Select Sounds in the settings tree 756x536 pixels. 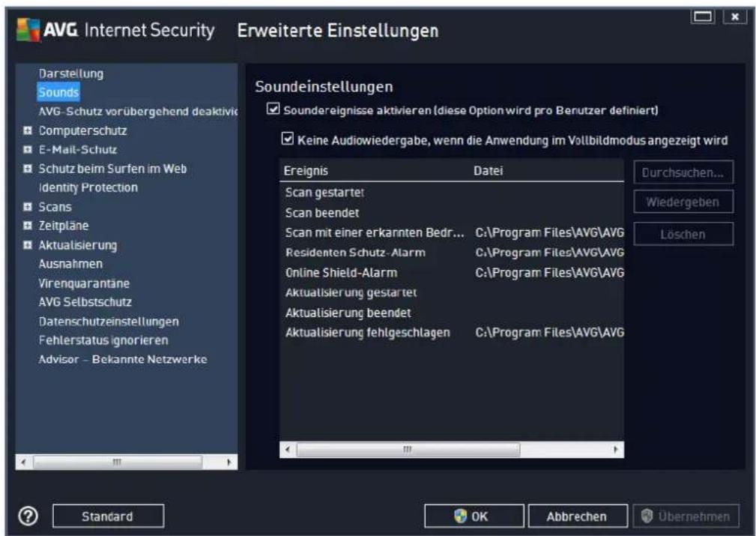(58, 92)
